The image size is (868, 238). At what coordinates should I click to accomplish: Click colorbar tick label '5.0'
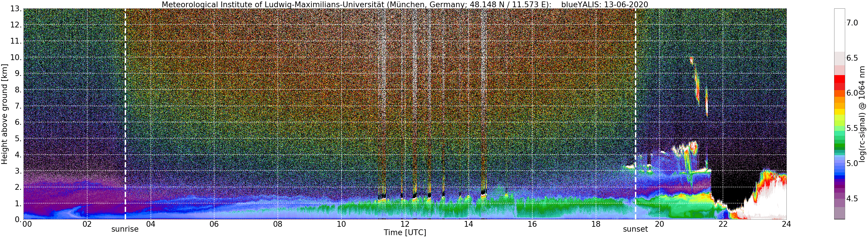click(x=852, y=163)
